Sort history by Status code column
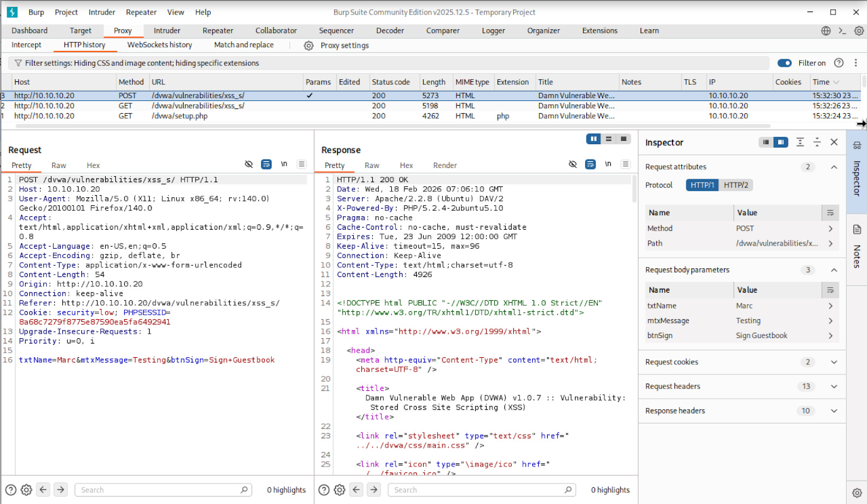Viewport: 867px width, 504px height. pyautogui.click(x=391, y=82)
